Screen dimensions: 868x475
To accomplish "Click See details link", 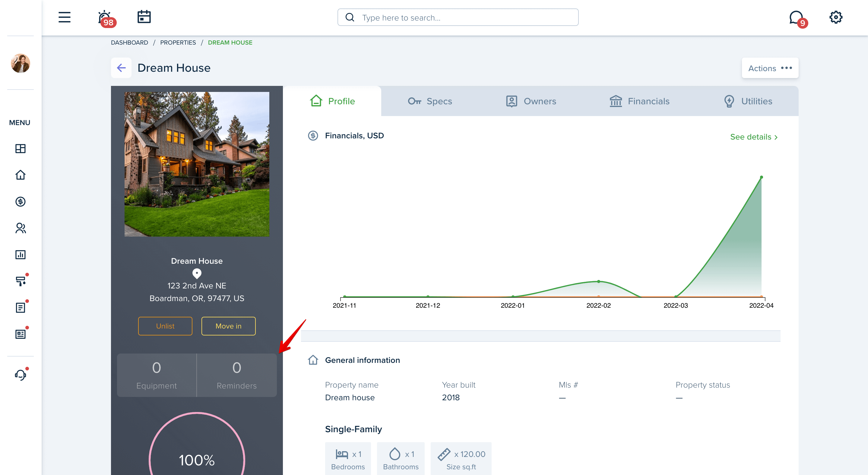I will (x=754, y=137).
